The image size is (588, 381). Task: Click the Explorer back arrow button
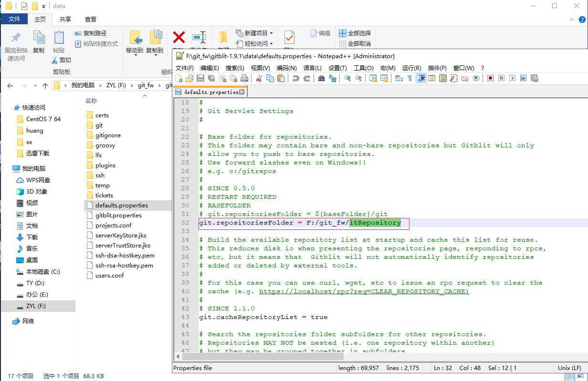click(x=10, y=86)
